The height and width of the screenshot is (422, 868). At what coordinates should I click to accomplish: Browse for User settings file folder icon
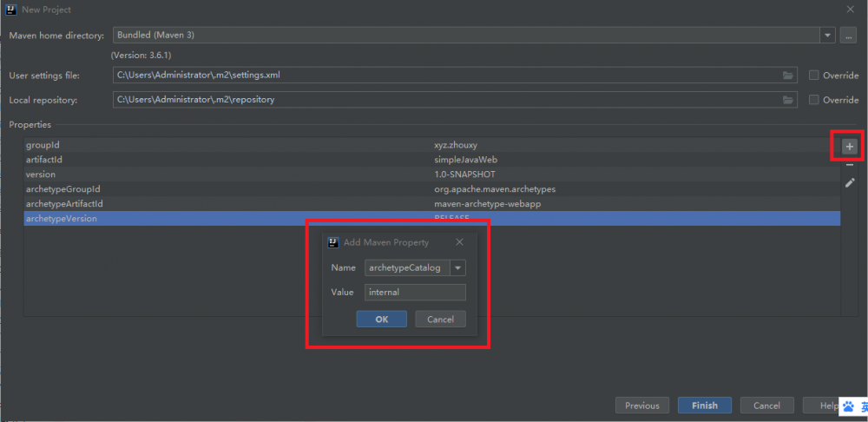point(788,76)
